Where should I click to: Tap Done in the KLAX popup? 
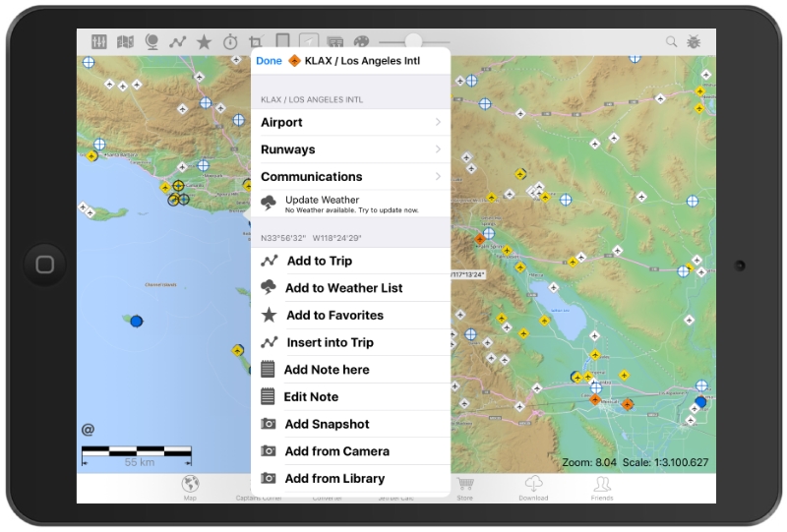point(269,61)
